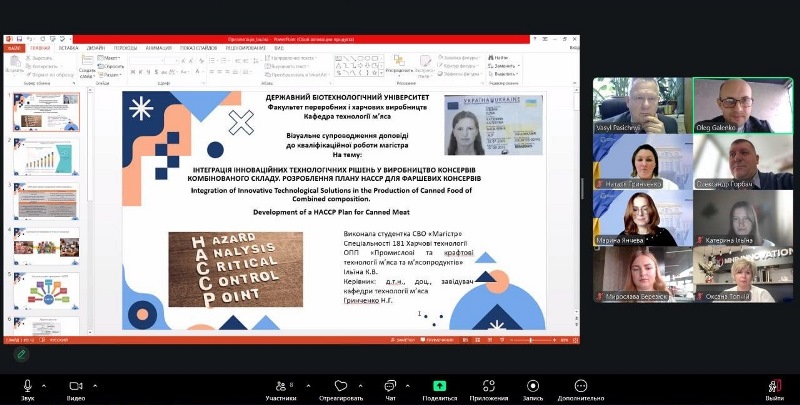The height and width of the screenshot is (405, 800).
Task: Expand video options arrow next to Видео
Action: [96, 384]
